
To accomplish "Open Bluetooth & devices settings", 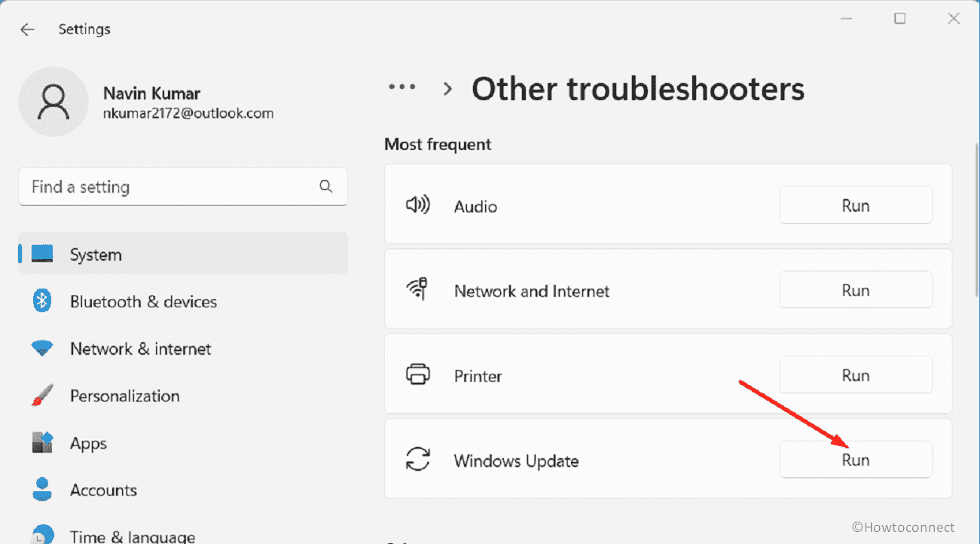I will click(183, 301).
